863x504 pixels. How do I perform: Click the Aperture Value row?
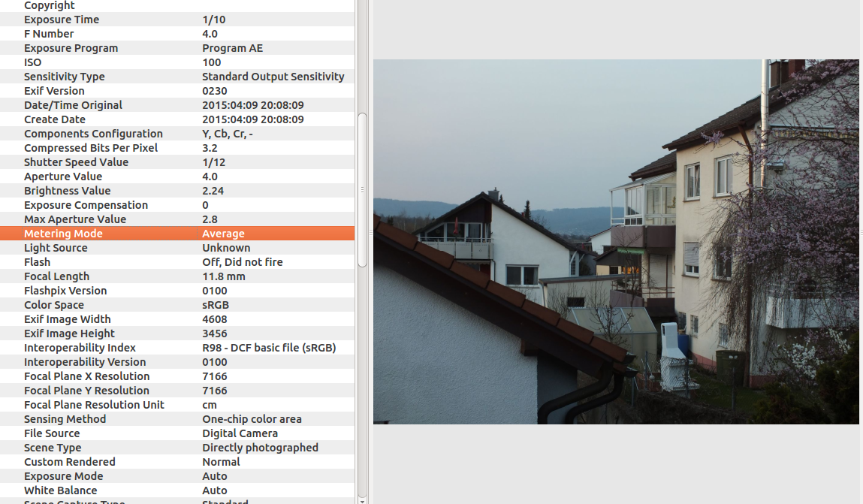click(177, 177)
